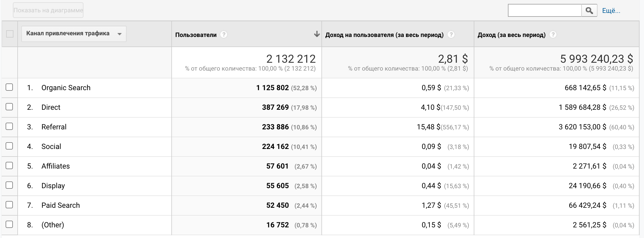The width and height of the screenshot is (644, 238).
Task: Select Organic Search revenue per user 0,59 $
Action: coord(431,88)
